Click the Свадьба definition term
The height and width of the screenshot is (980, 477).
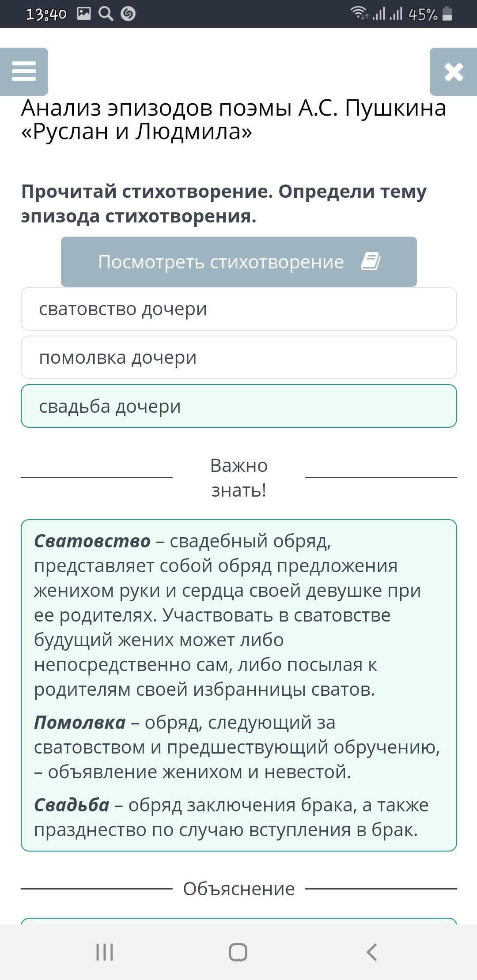[x=72, y=805]
